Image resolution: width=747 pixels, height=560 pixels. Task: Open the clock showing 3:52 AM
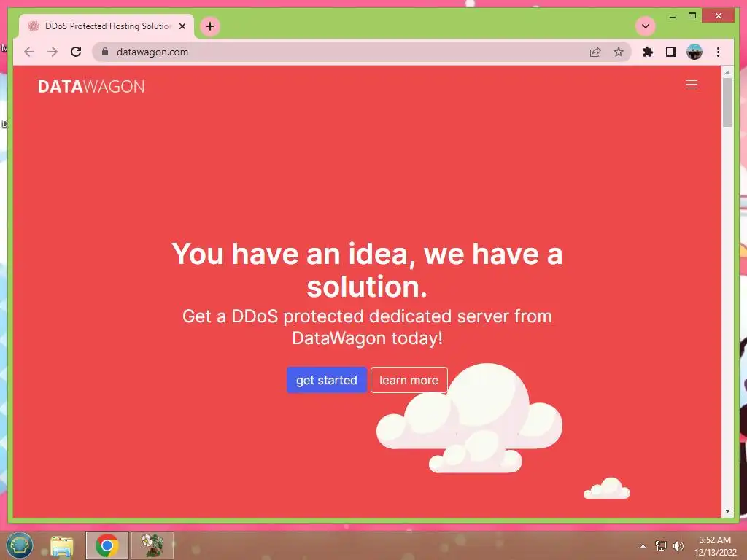715,546
